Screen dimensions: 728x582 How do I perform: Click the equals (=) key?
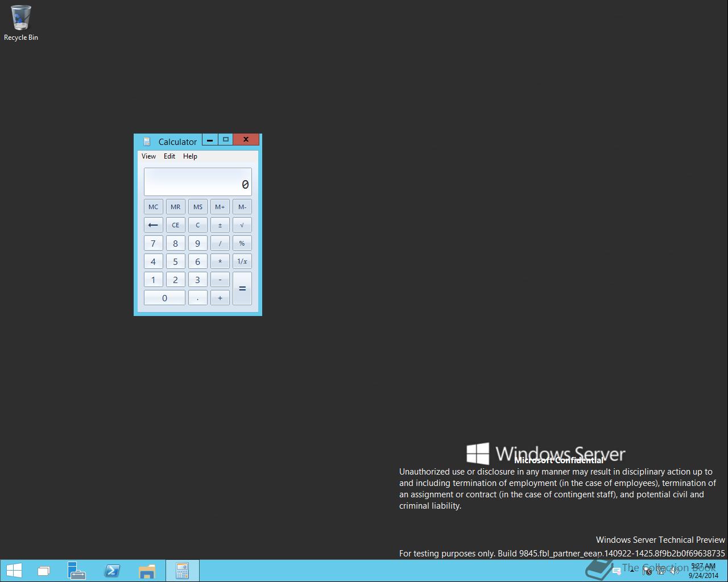[x=242, y=289]
